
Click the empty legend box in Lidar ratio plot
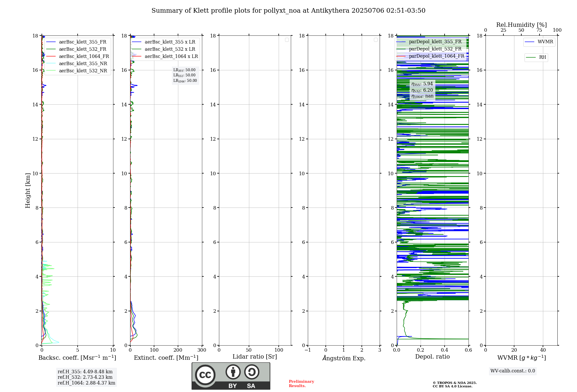click(287, 40)
